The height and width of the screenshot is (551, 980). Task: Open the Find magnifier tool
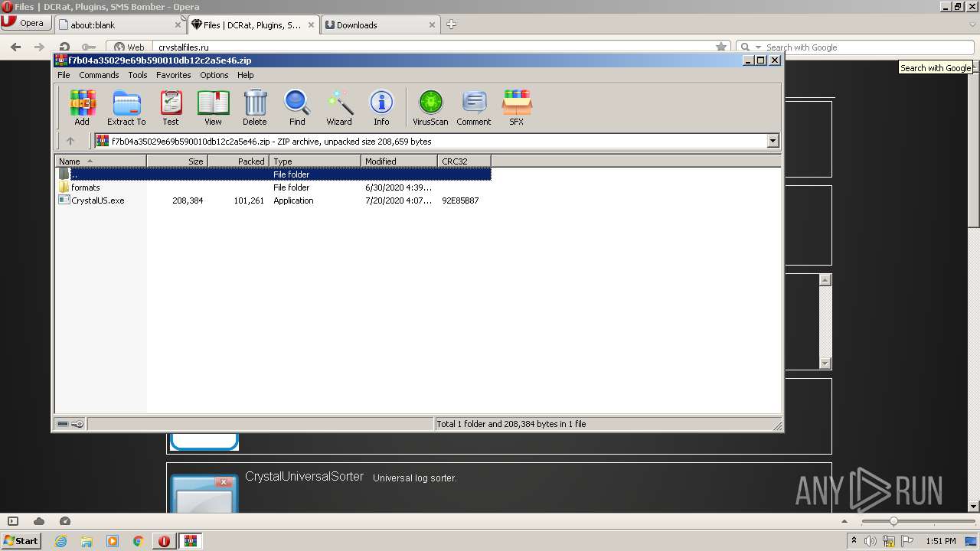click(297, 107)
